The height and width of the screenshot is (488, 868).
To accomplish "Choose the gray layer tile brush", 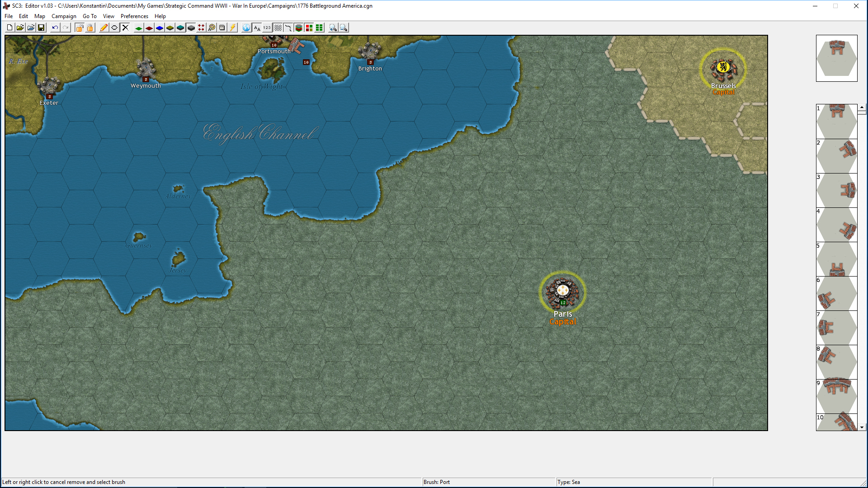I will pos(191,28).
